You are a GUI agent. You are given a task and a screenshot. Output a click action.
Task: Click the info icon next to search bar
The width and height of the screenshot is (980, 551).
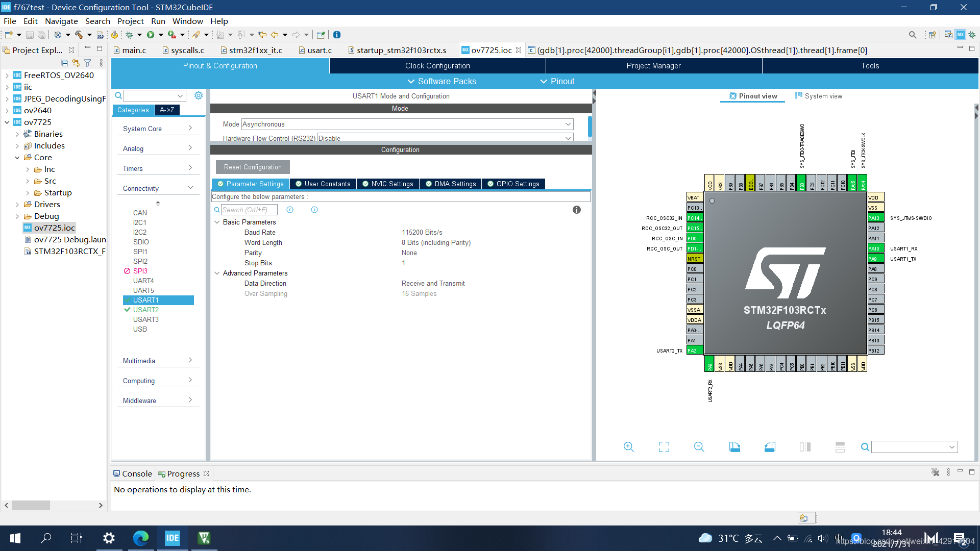point(577,209)
